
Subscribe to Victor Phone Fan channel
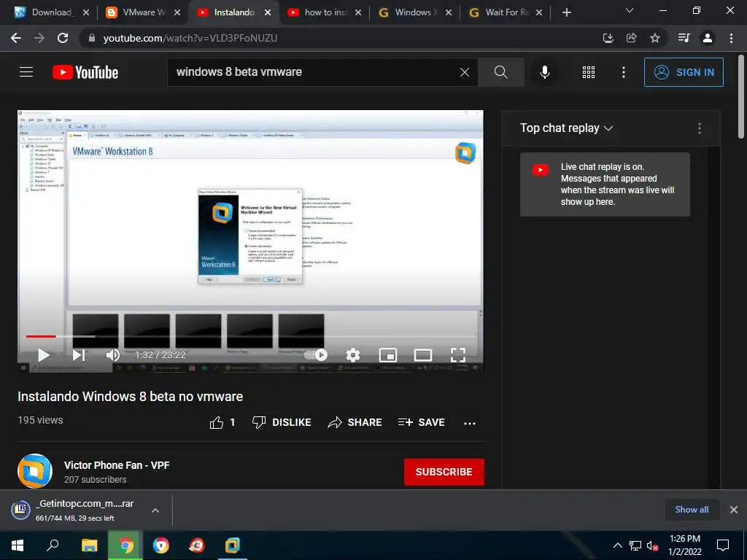pos(444,472)
